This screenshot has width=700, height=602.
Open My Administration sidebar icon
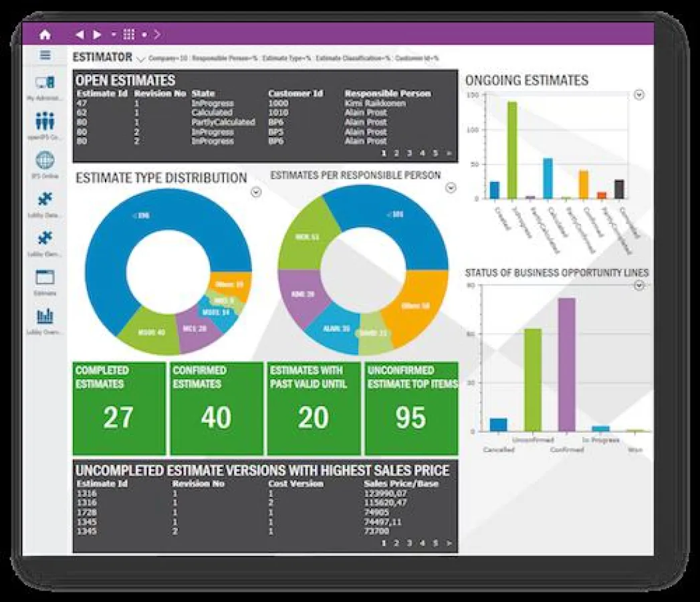45,84
